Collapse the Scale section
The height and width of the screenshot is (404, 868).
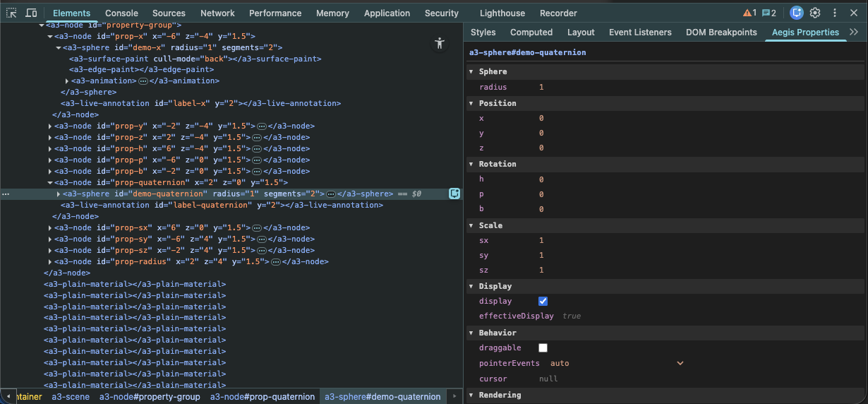point(471,225)
